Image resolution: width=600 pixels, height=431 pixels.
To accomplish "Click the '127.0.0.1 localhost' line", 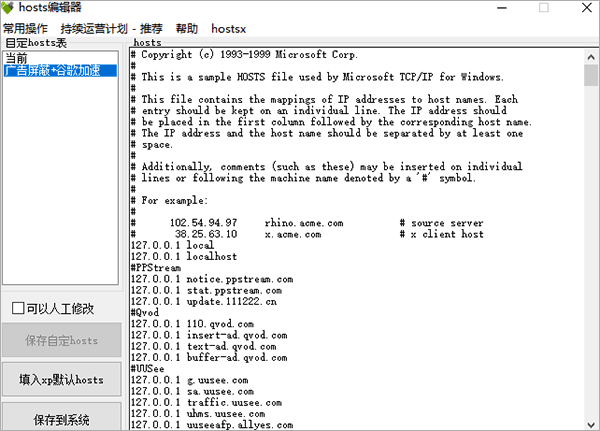I will tap(184, 256).
